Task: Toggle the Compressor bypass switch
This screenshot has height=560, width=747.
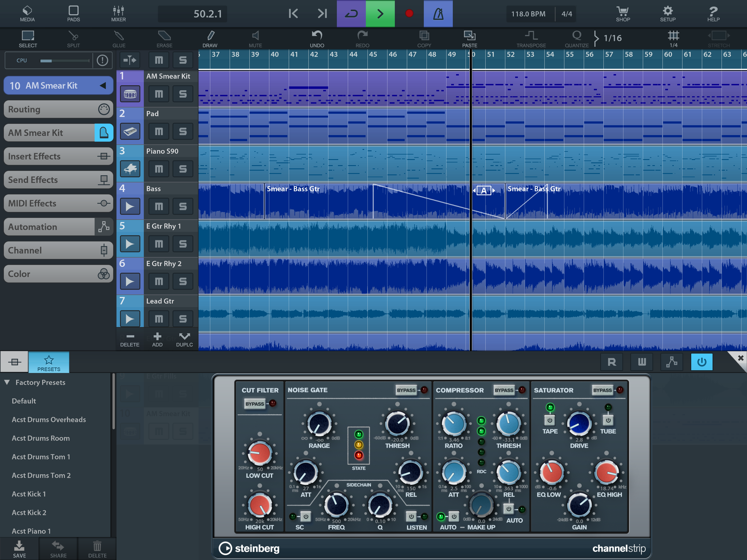Action: 504,390
